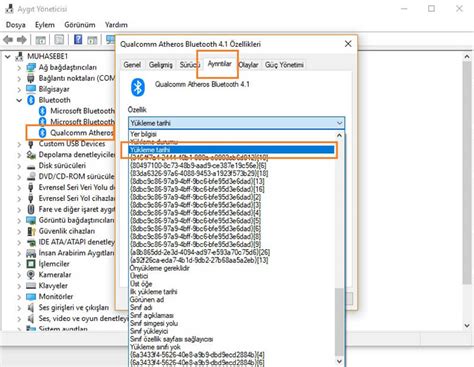Select Sınıf açıklaması option

click(x=232, y=315)
